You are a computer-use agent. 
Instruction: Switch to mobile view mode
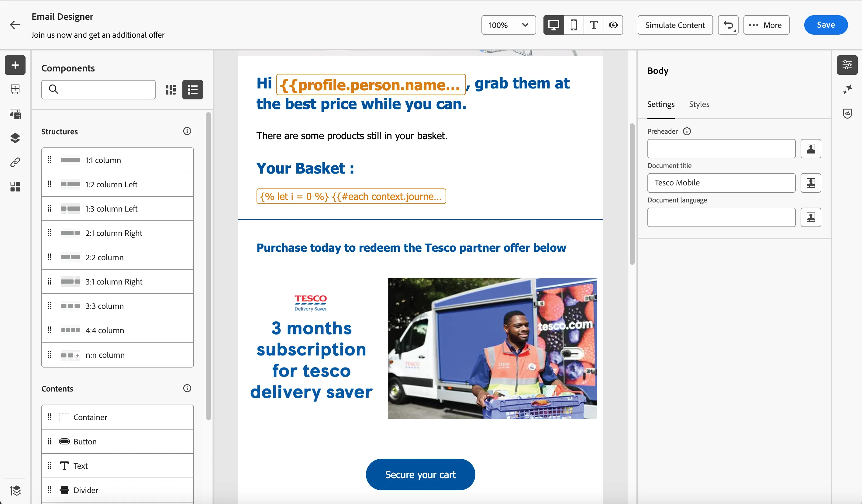[574, 25]
